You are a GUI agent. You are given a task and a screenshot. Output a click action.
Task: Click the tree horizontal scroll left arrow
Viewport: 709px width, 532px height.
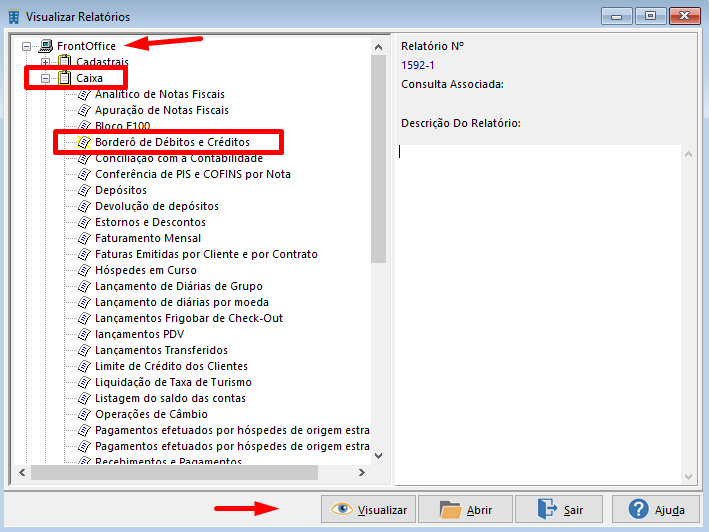point(22,472)
